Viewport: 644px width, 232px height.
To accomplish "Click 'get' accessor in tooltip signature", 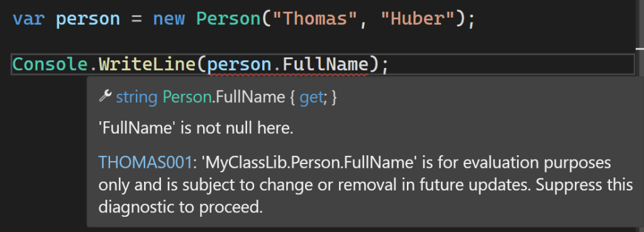I will tap(311, 97).
